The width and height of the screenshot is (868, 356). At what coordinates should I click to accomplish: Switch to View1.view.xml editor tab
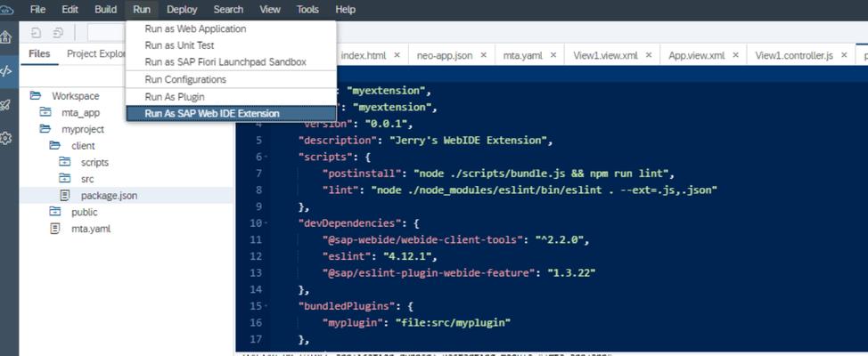click(605, 55)
